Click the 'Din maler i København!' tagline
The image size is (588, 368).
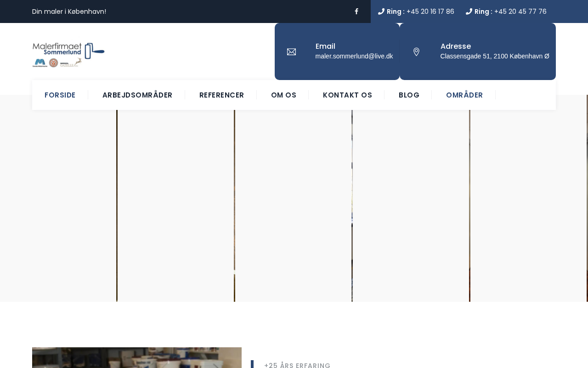[69, 11]
